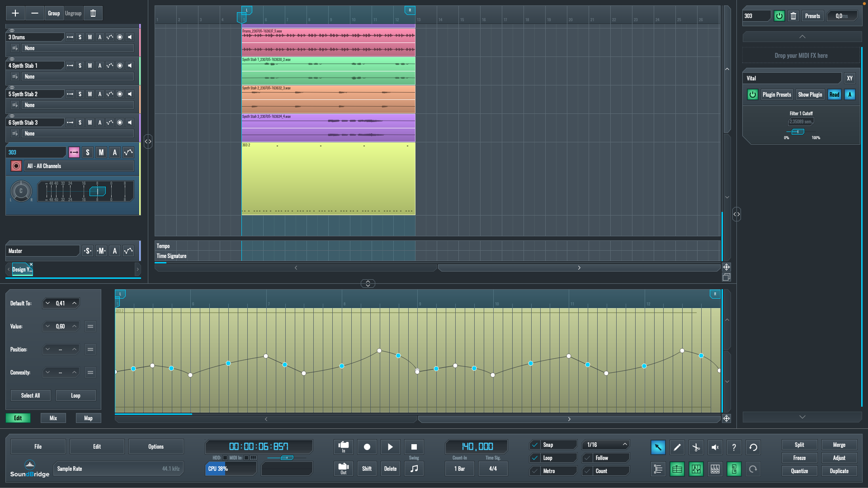868x488 pixels.
Task: Open All - All Channels MIDI input dropdown
Action: (x=79, y=166)
